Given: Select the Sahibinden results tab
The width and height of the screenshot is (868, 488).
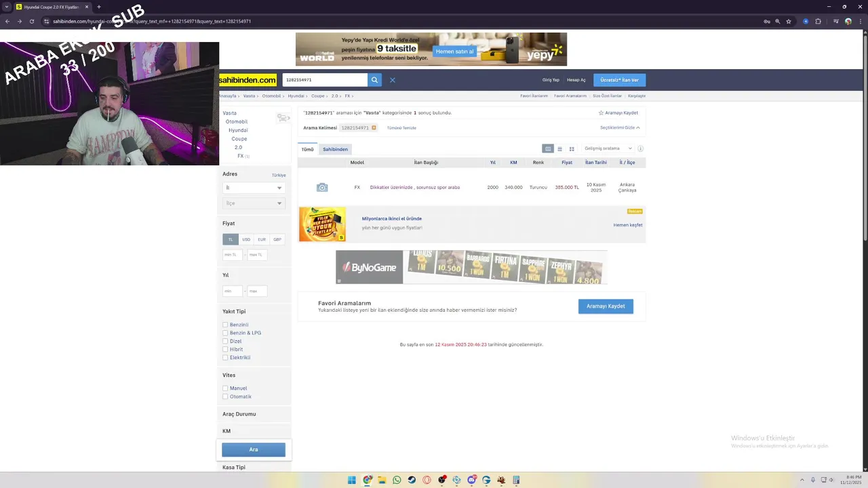Looking at the screenshot, I should click(335, 149).
